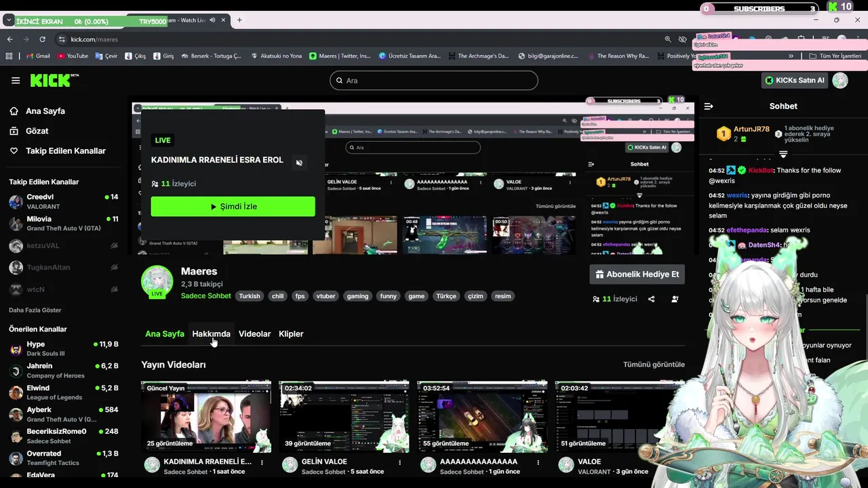Click the share icon next to İzleyici
Image resolution: width=868 pixels, height=488 pixels.
point(651,299)
